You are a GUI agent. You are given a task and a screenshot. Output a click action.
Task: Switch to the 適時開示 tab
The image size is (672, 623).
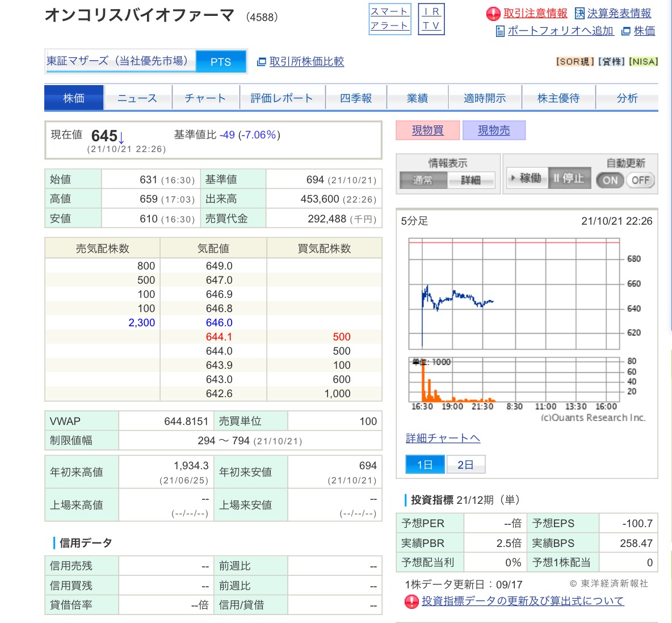[x=485, y=98]
